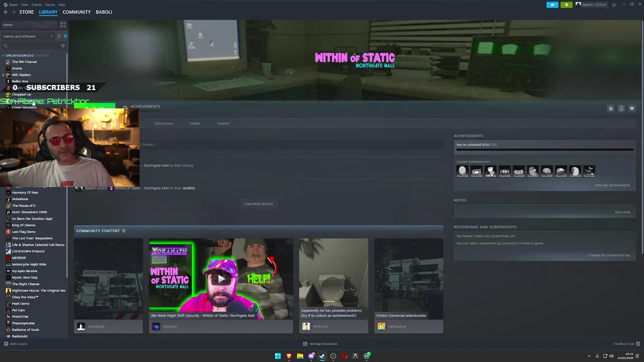Click the volume tray icon
The height and width of the screenshot is (362, 644).
(x=611, y=356)
